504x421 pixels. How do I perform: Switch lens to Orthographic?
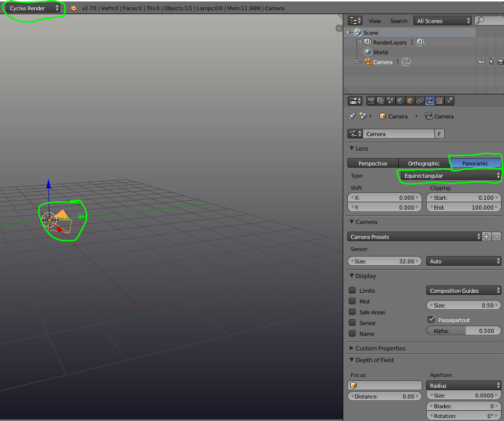coord(424,163)
